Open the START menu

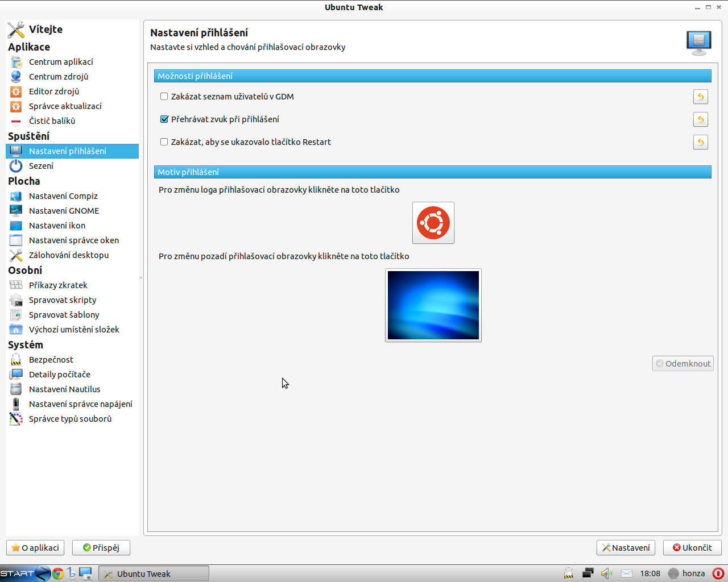pyautogui.click(x=25, y=573)
